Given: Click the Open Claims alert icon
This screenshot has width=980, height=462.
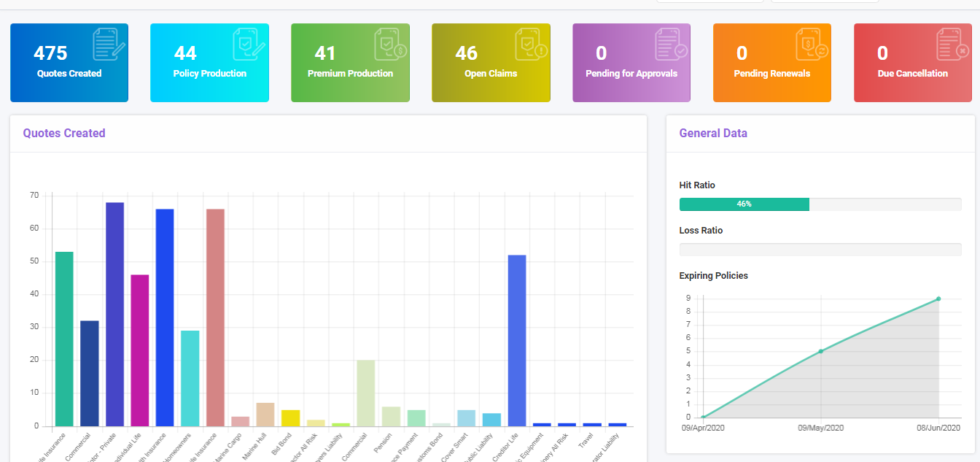Looking at the screenshot, I should point(530,44).
